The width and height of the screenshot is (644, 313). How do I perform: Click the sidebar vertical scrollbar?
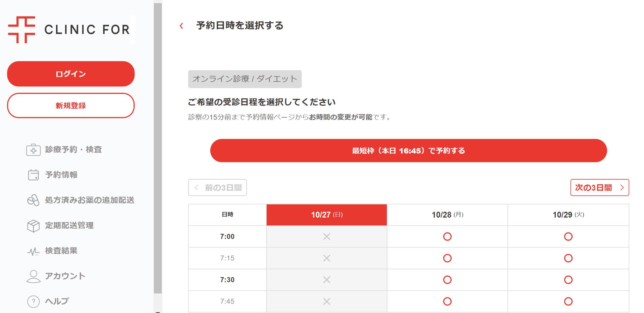pos(158,148)
